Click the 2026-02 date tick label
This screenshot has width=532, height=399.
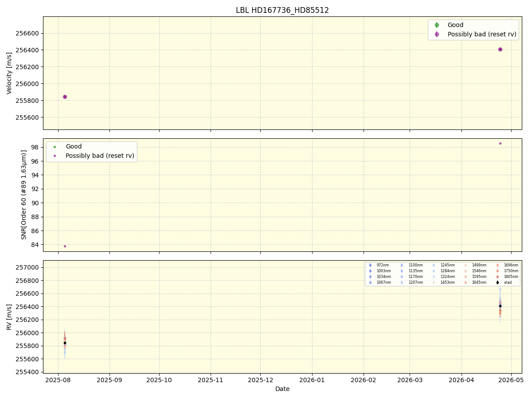[x=364, y=380]
